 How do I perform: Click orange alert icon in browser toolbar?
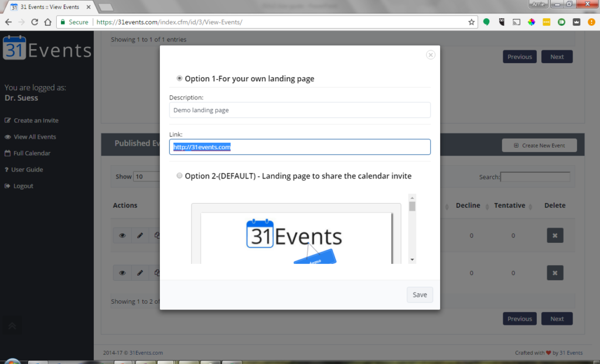click(591, 22)
